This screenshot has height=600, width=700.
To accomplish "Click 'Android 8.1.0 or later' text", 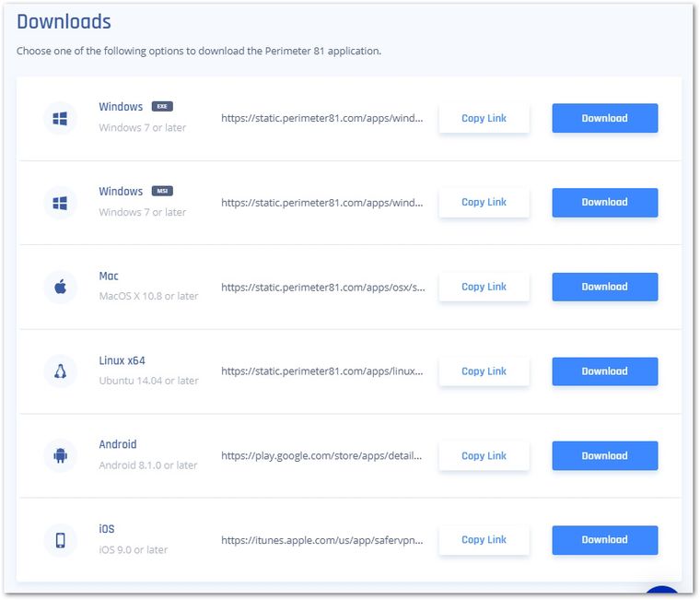I will [x=147, y=465].
